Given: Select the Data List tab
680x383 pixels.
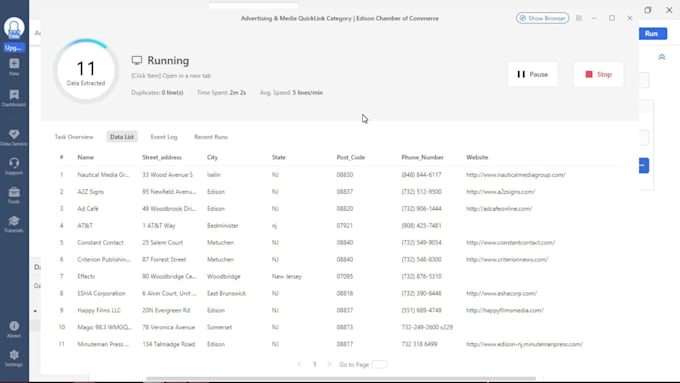Looking at the screenshot, I should coord(122,137).
